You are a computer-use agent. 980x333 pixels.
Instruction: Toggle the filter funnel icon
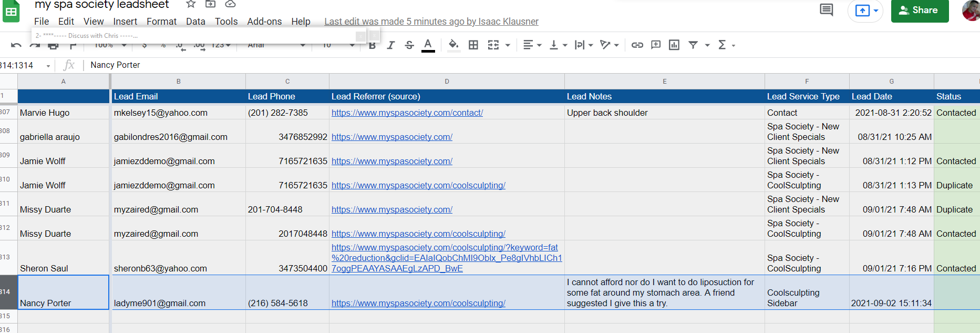[694, 45]
